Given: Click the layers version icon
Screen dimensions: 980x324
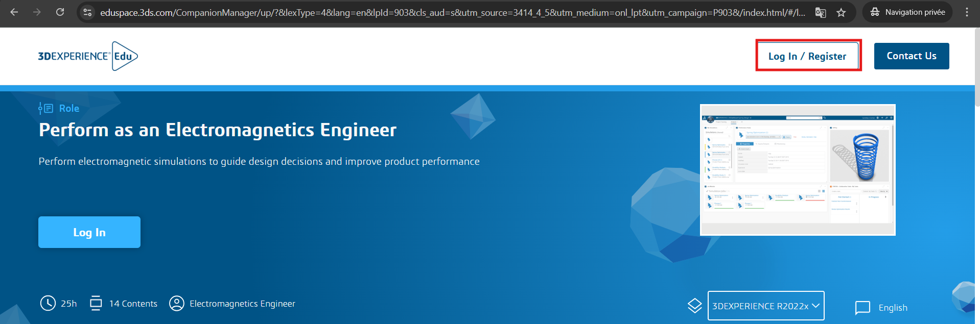Looking at the screenshot, I should click(695, 306).
